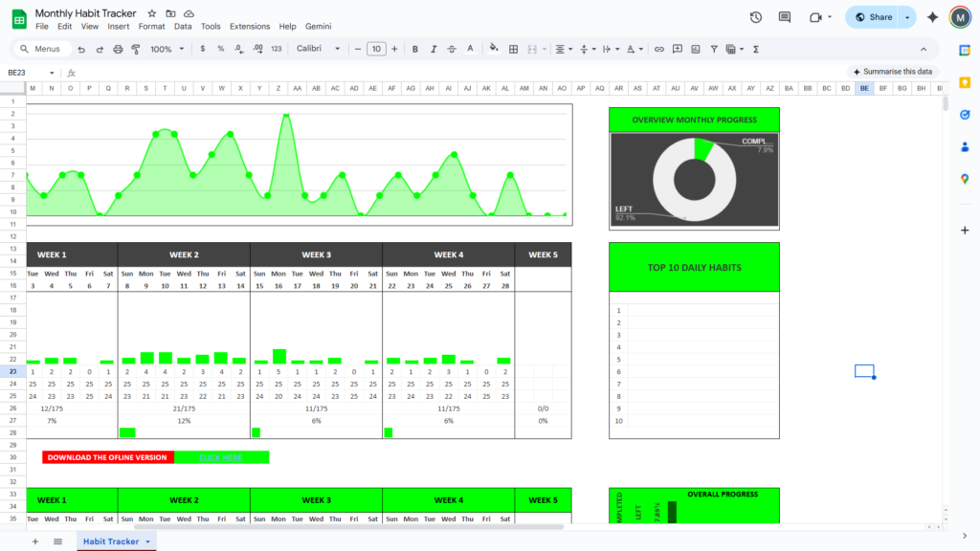Open the fill colour picker
This screenshot has width=980, height=551.
(494, 49)
